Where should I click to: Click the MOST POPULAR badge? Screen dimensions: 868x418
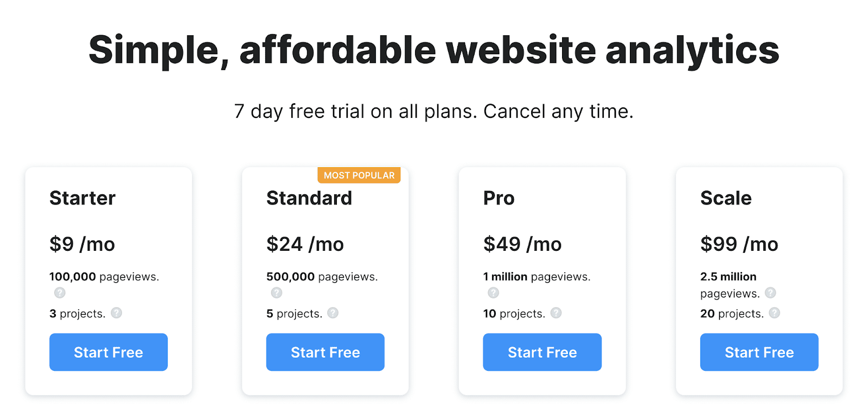[x=359, y=175]
